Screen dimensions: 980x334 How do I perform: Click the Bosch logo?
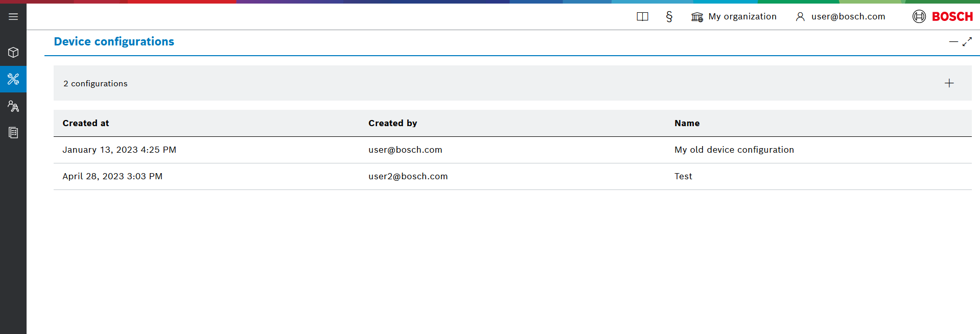(943, 17)
